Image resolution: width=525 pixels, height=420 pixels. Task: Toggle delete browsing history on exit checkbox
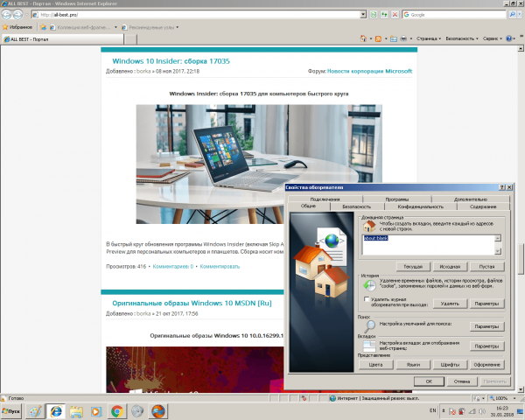[367, 299]
